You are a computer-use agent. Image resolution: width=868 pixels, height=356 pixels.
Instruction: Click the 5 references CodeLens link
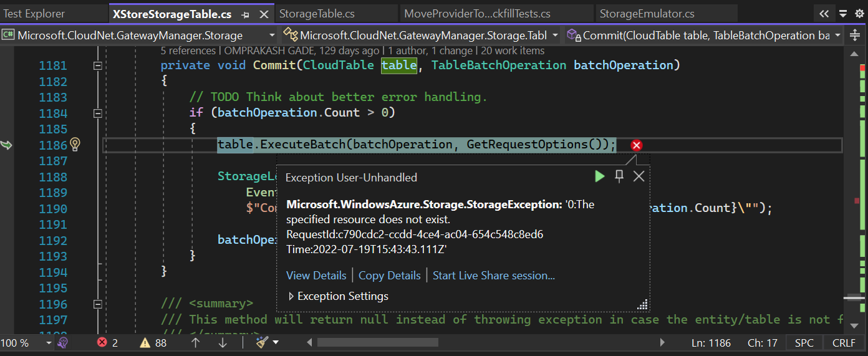point(188,51)
